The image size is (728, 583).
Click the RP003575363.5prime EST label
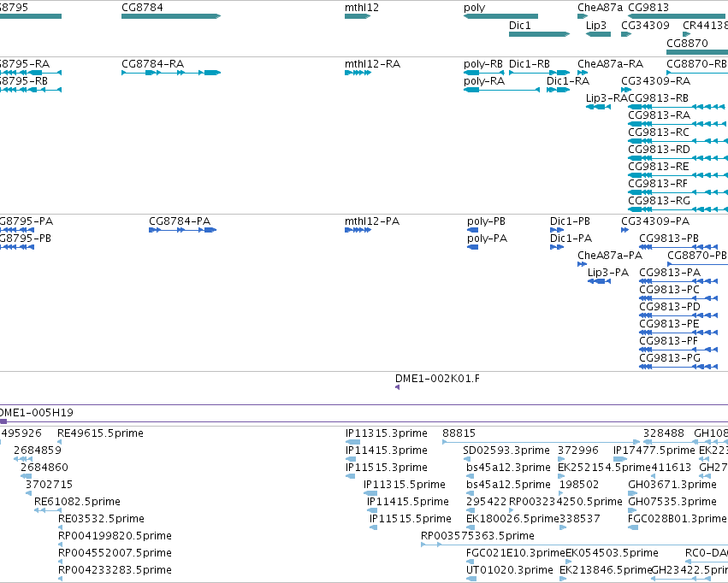(x=477, y=536)
